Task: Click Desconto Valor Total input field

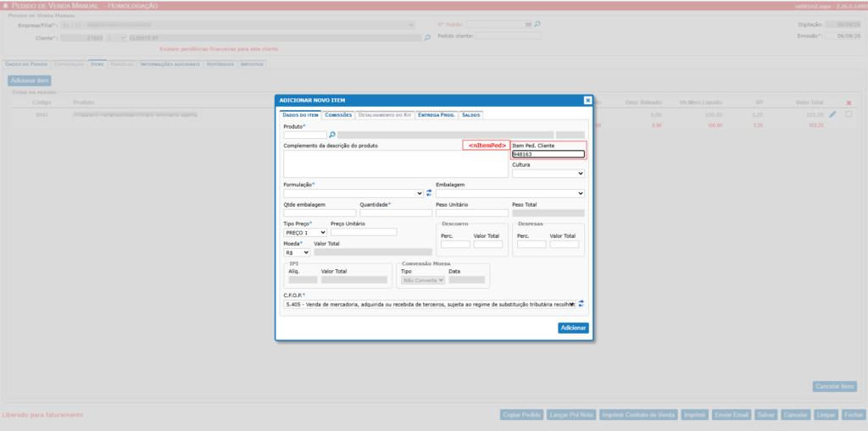Action: coord(488,245)
